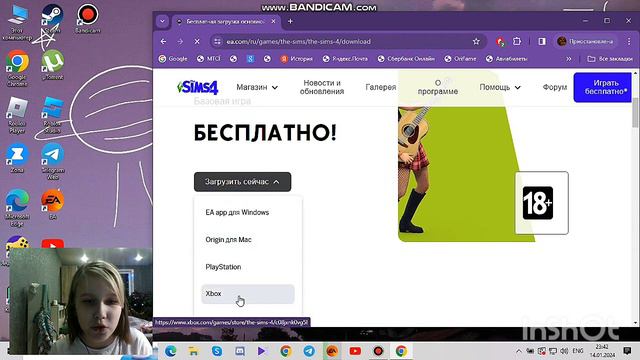Open the Google bookmark

click(173, 59)
